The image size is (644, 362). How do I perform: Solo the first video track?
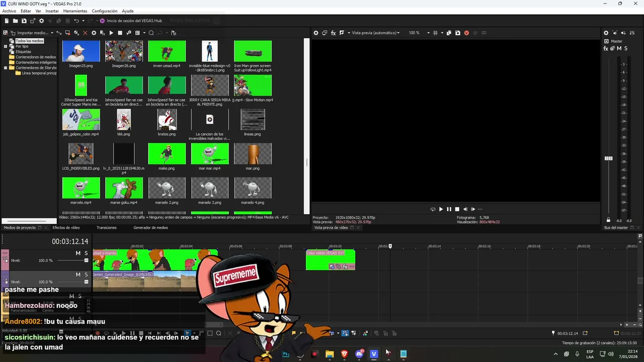click(86, 253)
